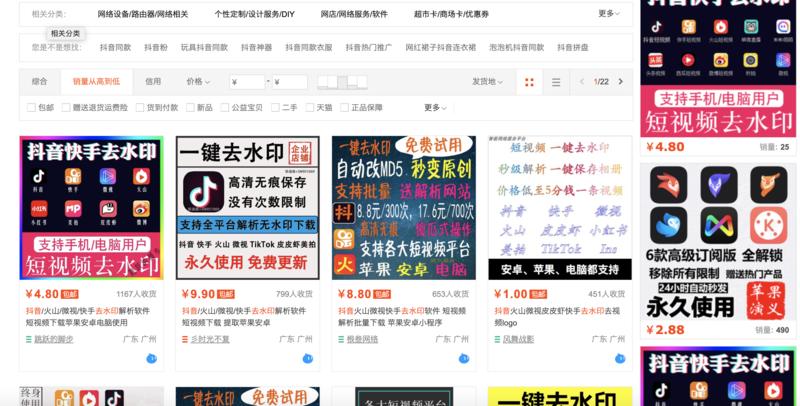Open sidebar ad 6款高级订阅版 全解锁
The width and height of the screenshot is (800, 406).
718,242
